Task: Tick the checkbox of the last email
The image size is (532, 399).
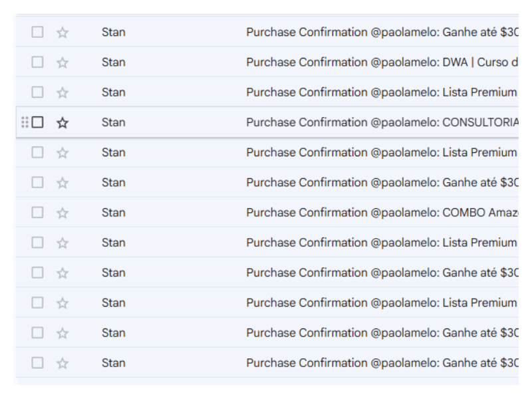Action: coord(38,363)
